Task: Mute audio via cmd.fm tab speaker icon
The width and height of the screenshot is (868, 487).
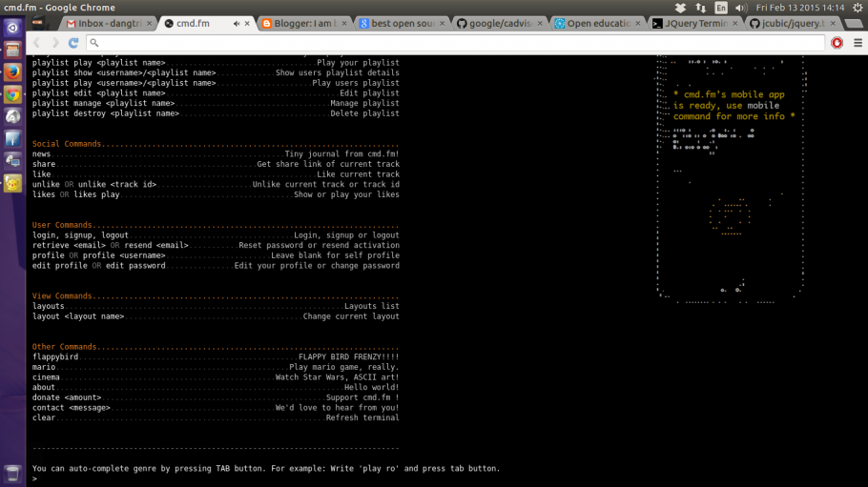Action: coord(236,24)
